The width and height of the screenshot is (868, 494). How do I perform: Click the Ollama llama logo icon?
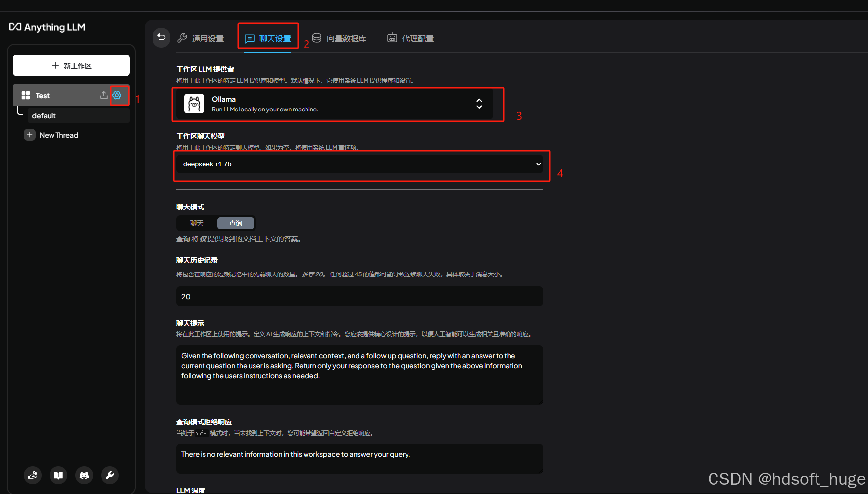click(x=194, y=104)
